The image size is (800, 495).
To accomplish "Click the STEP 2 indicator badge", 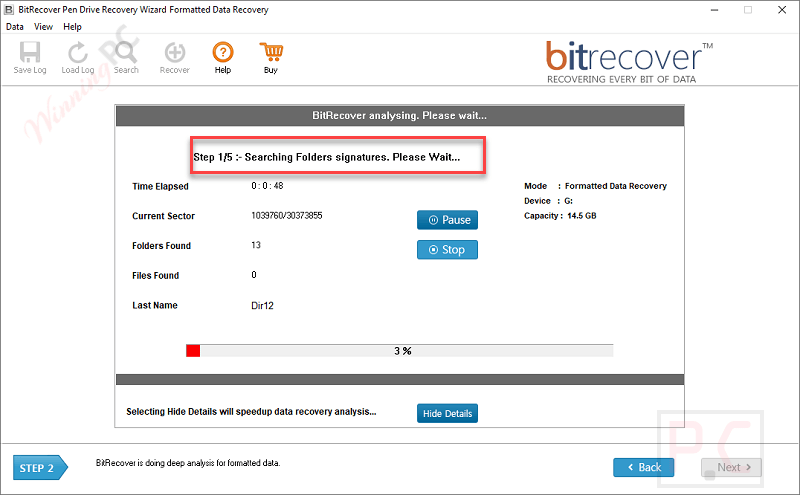I will point(40,467).
